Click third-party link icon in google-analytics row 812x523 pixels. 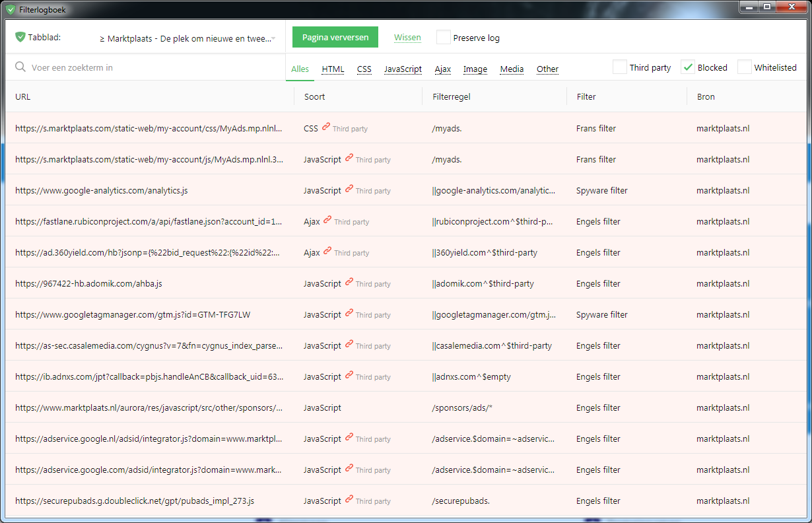tap(349, 190)
